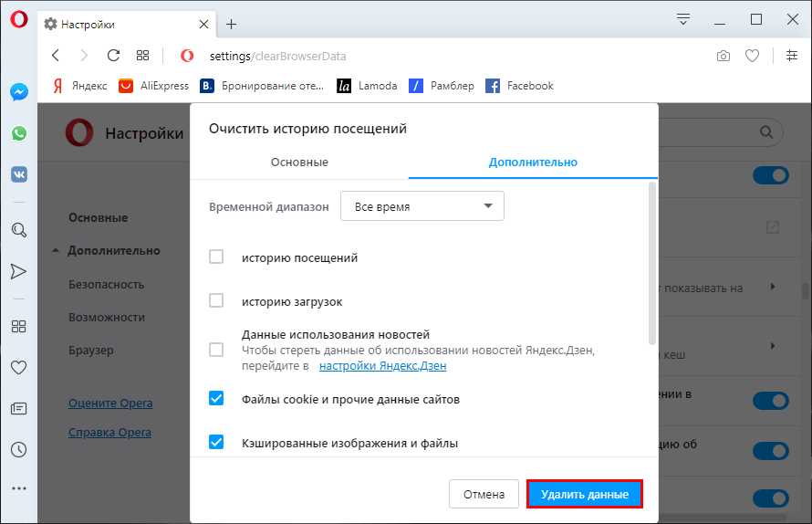Open WhatsApp in the sidebar
812x524 pixels.
click(19, 133)
